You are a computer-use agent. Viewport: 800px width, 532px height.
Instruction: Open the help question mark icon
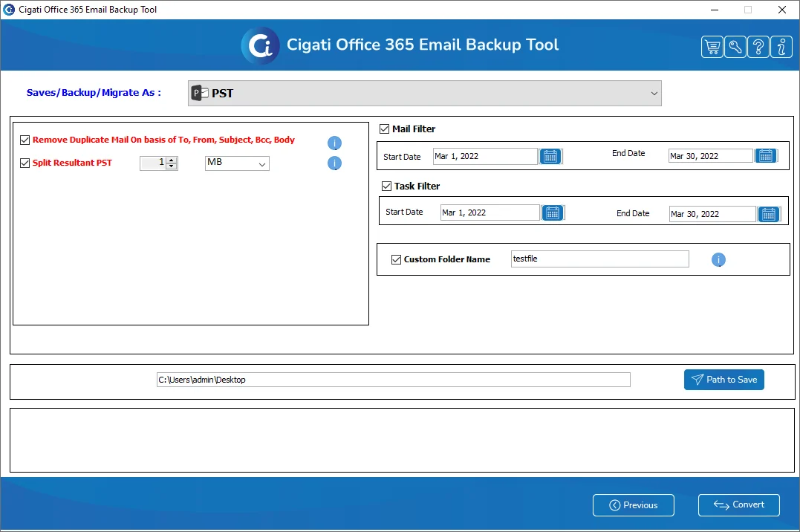tap(758, 47)
